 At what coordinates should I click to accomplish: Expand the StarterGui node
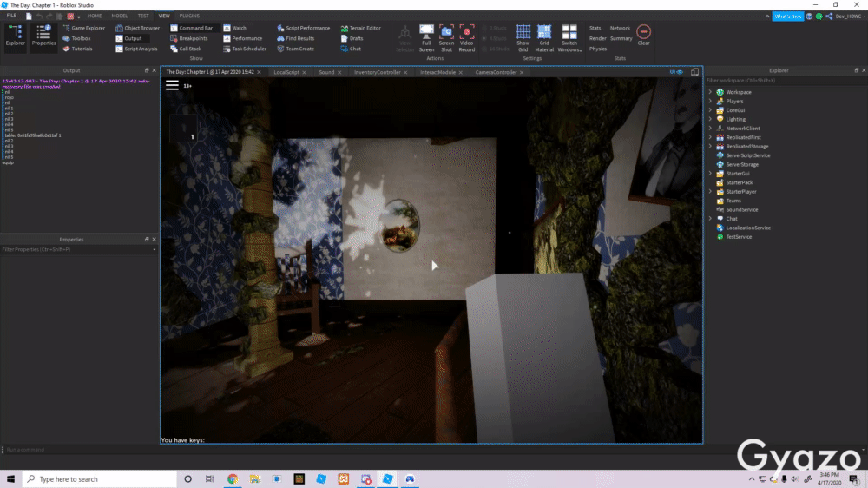point(710,174)
